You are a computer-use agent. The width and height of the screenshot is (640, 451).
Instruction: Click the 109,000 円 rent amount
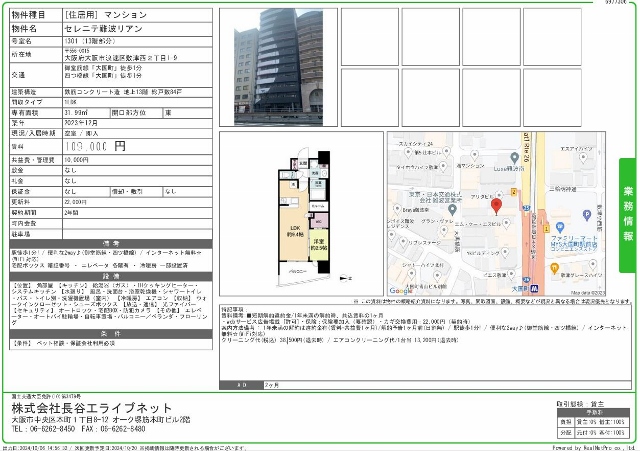(95, 146)
